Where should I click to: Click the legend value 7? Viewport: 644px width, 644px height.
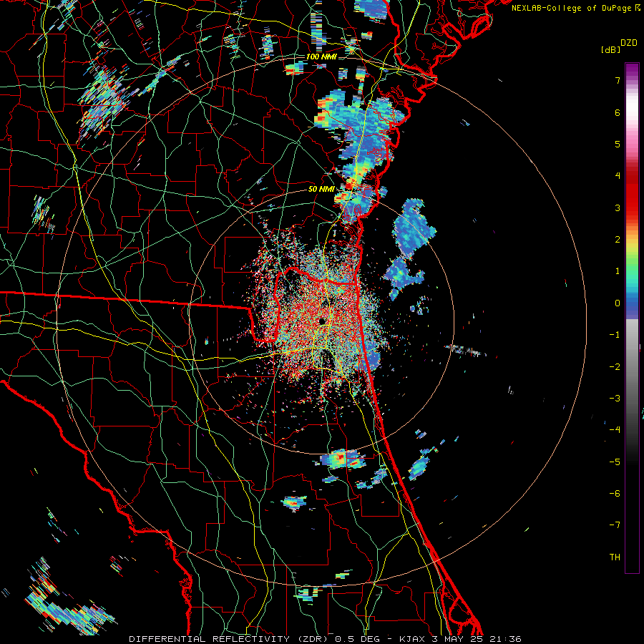pyautogui.click(x=618, y=80)
